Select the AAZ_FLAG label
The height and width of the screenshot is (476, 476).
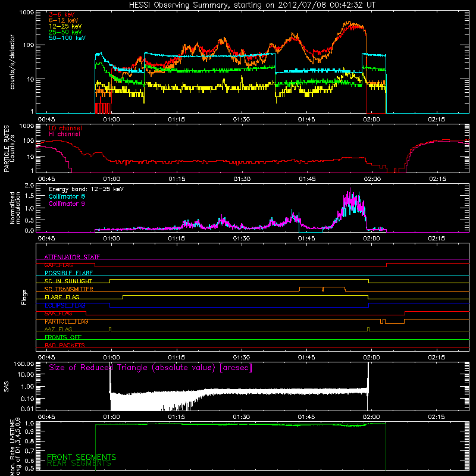[x=58, y=330]
